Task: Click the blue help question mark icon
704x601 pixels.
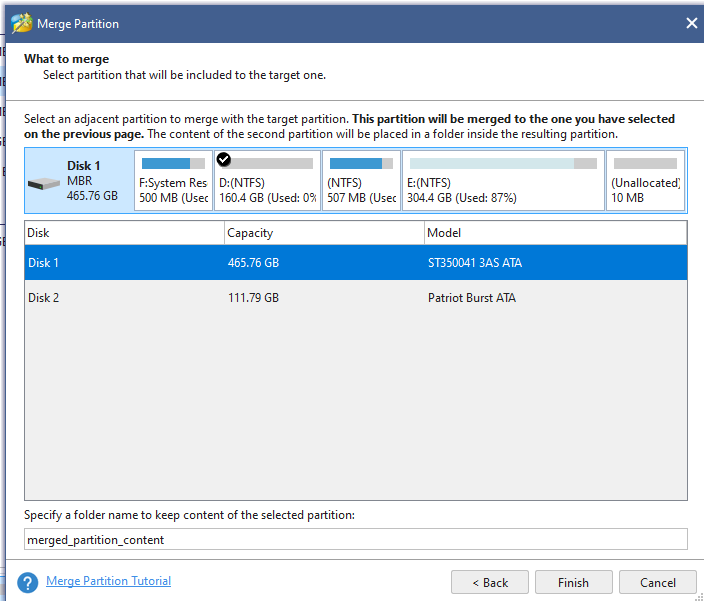Action: pyautogui.click(x=28, y=582)
